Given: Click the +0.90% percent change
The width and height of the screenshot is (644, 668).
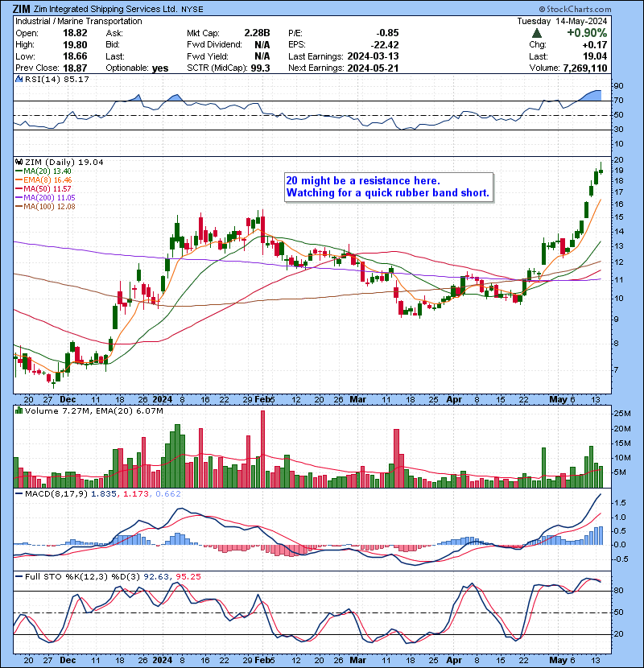Looking at the screenshot, I should point(587,33).
